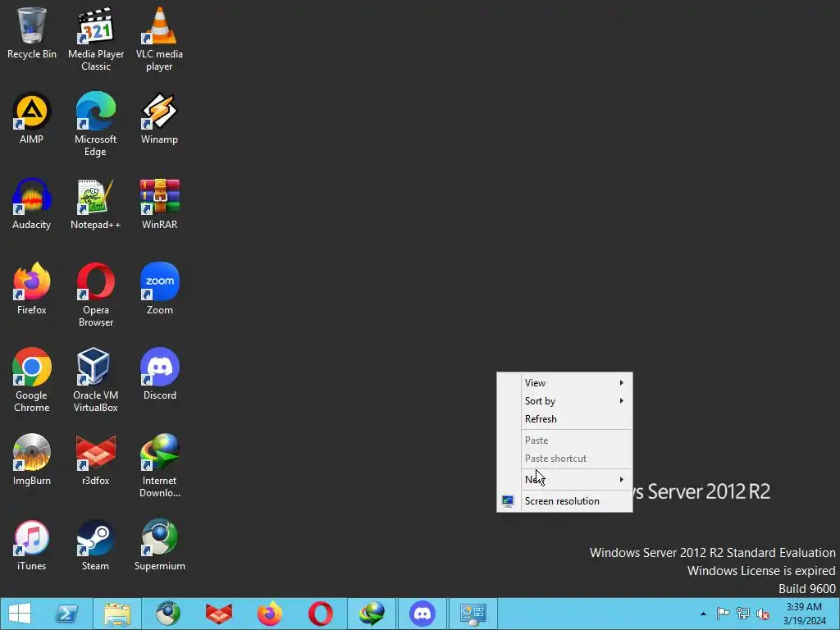Open Control Panel taskbar item
Image resolution: width=840 pixels, height=630 pixels.
point(473,614)
